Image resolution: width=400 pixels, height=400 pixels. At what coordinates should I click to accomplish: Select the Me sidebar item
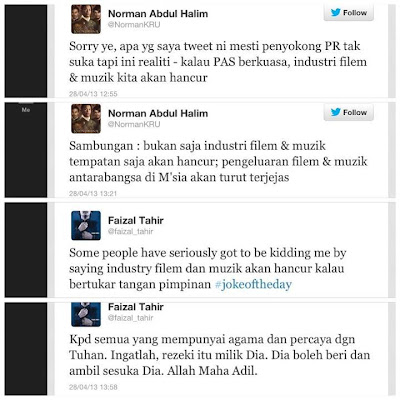point(26,109)
